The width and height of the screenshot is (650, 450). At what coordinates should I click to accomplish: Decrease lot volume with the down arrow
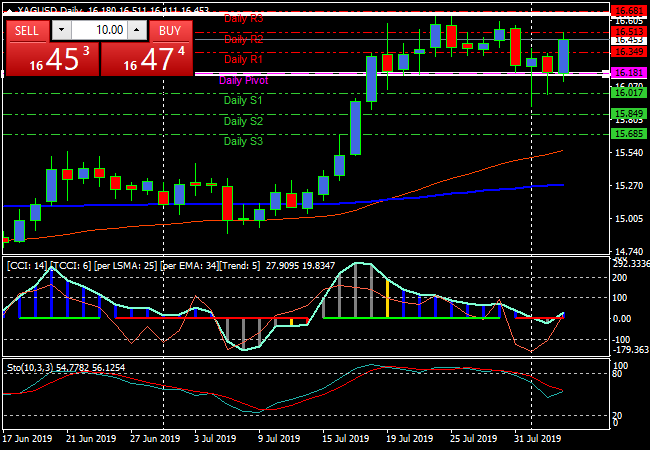(x=61, y=31)
